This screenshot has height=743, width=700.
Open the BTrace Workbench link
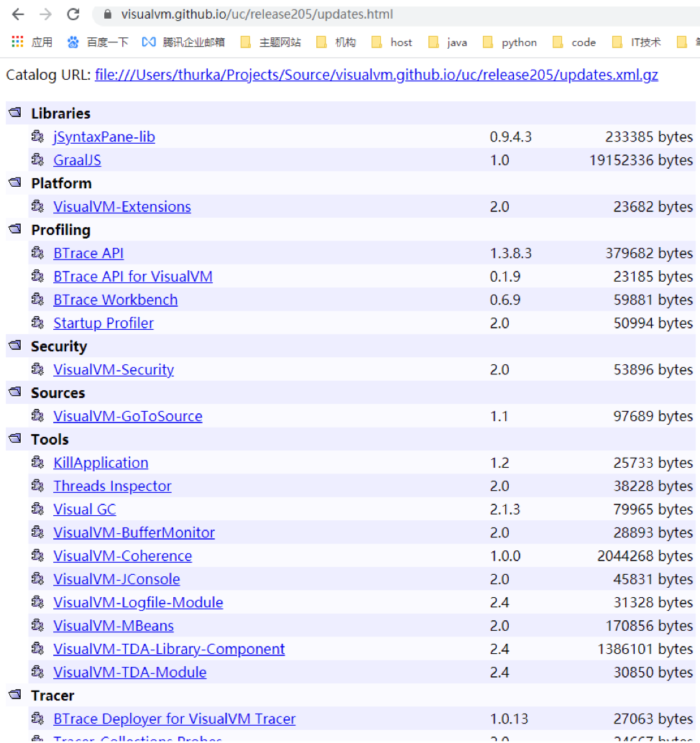tap(115, 300)
